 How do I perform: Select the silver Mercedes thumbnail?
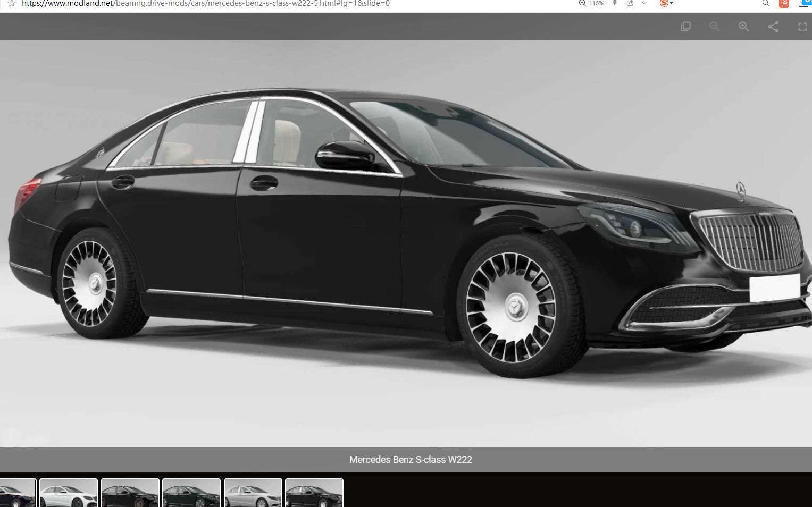tap(253, 493)
